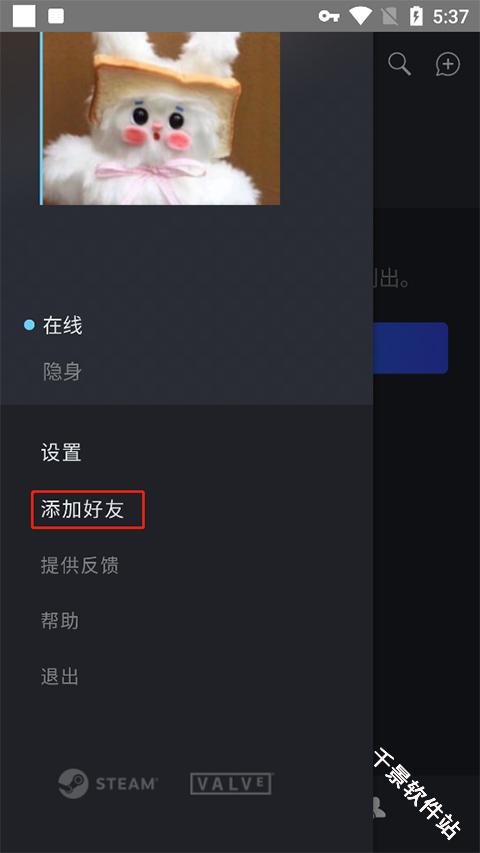This screenshot has height=853, width=480.
Task: Tap the battery charging icon
Action: point(416,16)
